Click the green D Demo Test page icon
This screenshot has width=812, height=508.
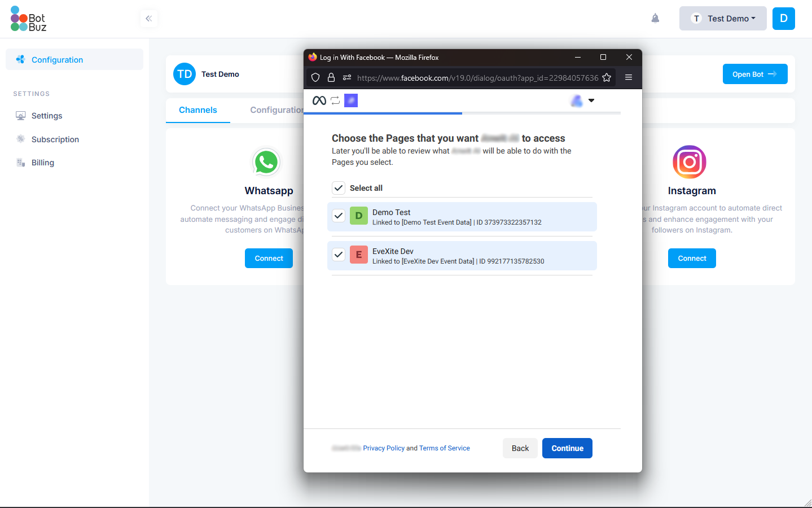point(359,216)
